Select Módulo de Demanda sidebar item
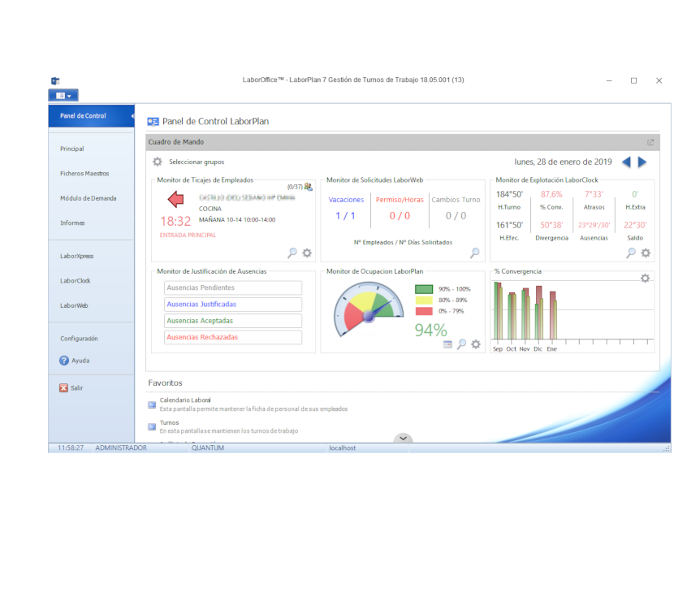Screen dimensions: 700x614 pos(88,198)
